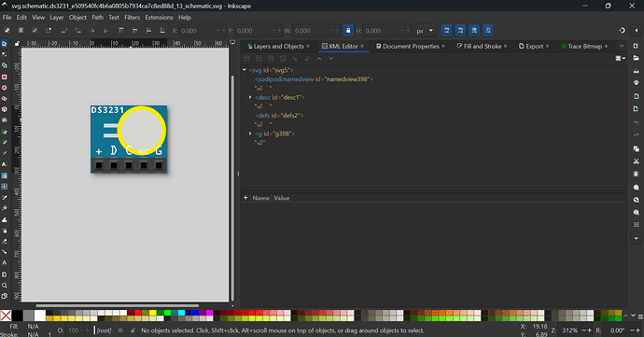
Task: Toggle the width-height ratio lock
Action: pos(348,31)
